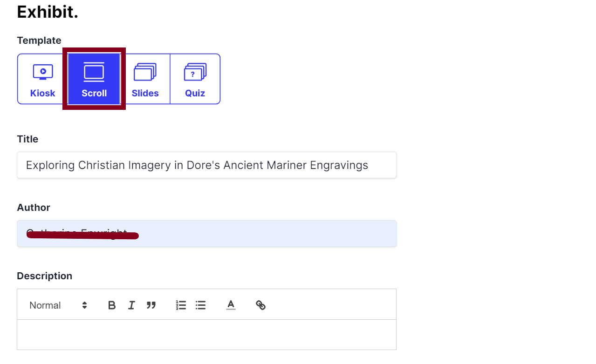Screen dimensions: 596x364
Task: Click inside the Description text area
Action: point(206,335)
